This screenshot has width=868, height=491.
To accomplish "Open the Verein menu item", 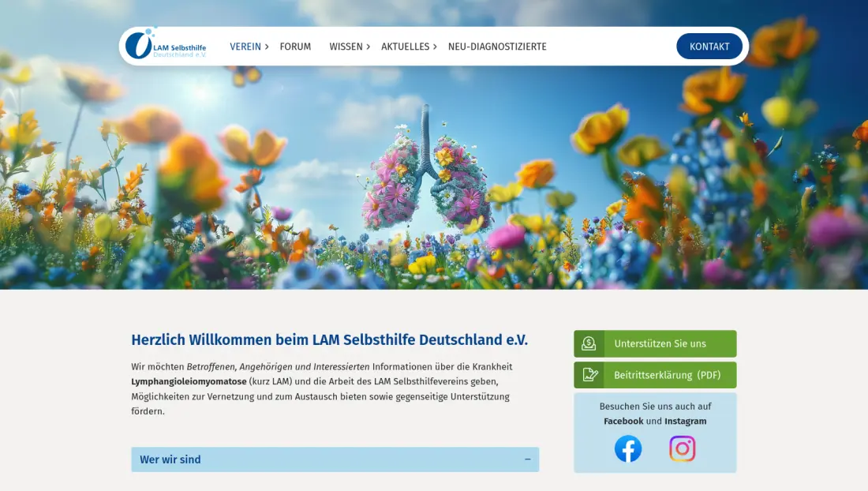I will [245, 47].
